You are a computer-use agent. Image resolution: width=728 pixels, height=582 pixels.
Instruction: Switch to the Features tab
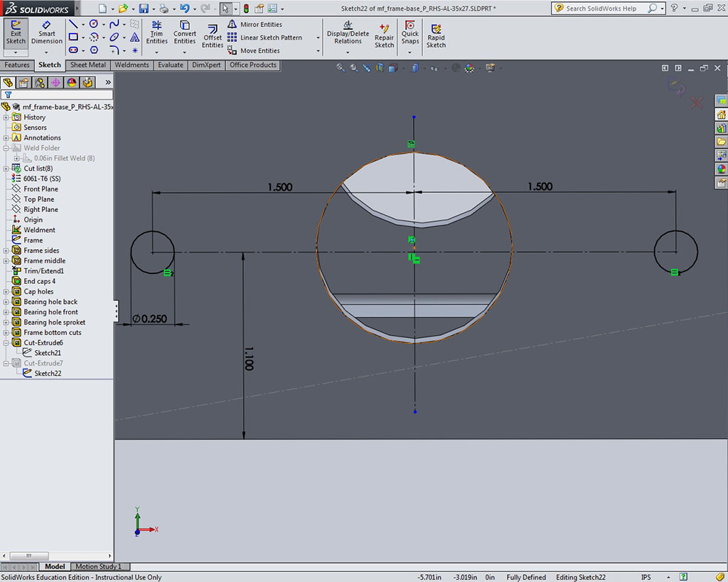click(x=17, y=65)
